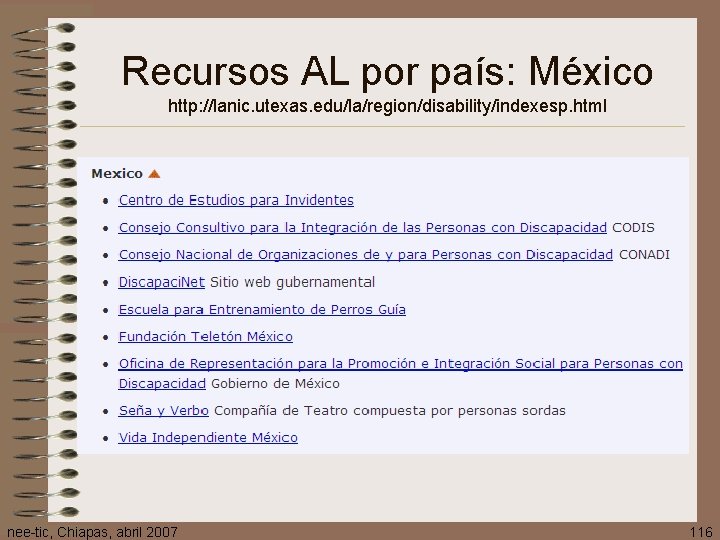Open Consejo Nacional de Organizaciones link
This screenshot has width=720, height=540.
coord(366,255)
